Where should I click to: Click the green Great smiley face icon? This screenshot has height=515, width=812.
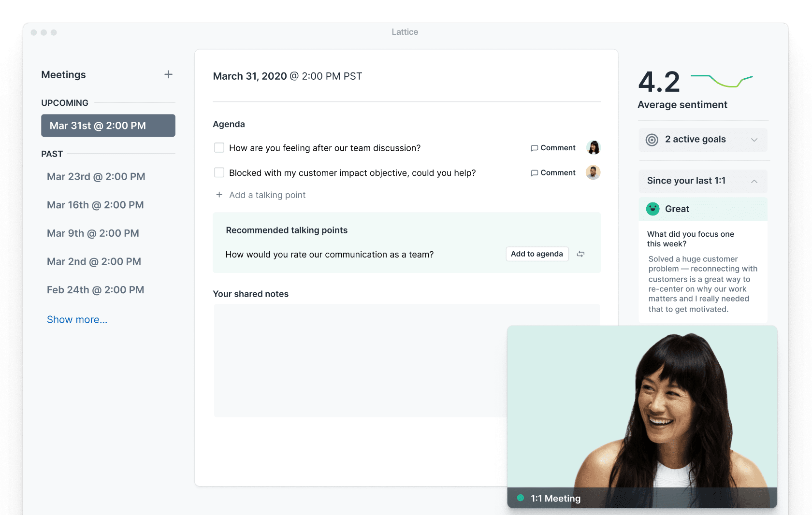(x=653, y=209)
